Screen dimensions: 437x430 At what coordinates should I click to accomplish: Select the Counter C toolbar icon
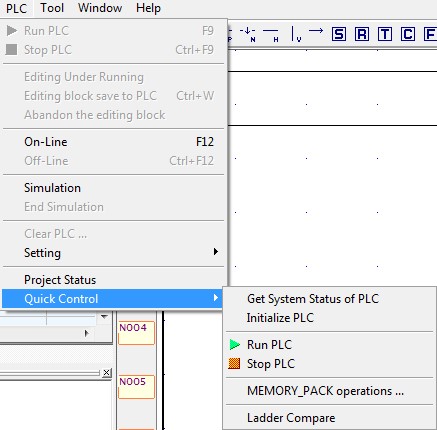click(408, 34)
